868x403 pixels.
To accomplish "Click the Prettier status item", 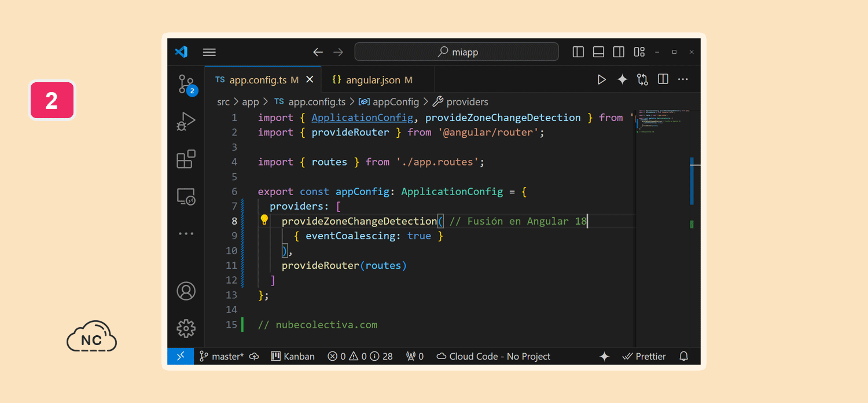I will pyautogui.click(x=644, y=357).
